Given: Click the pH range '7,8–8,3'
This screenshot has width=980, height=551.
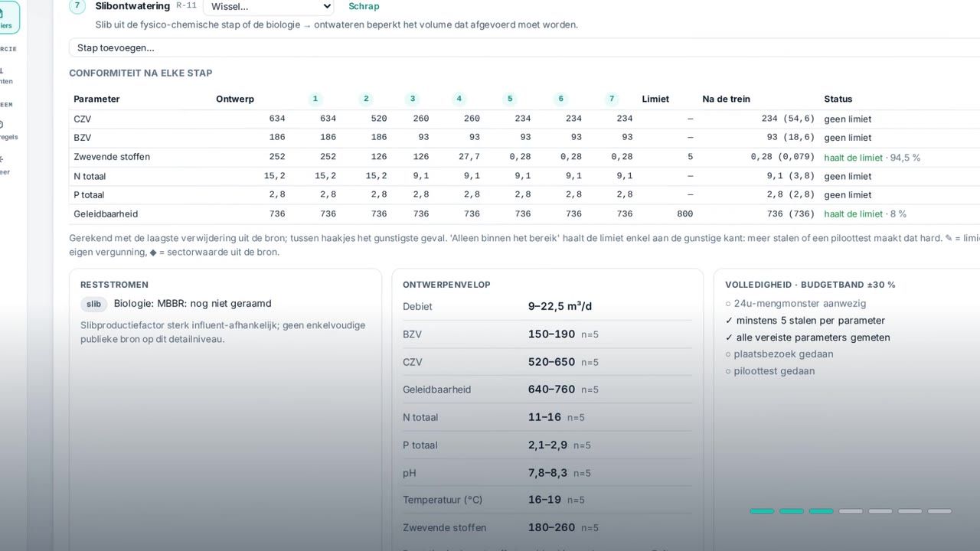Looking at the screenshot, I should 547,472.
